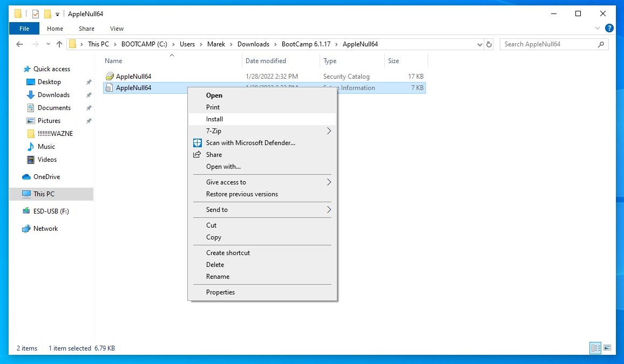Click Downloads in the address breadcrumb
This screenshot has width=624, height=364.
(253, 44)
